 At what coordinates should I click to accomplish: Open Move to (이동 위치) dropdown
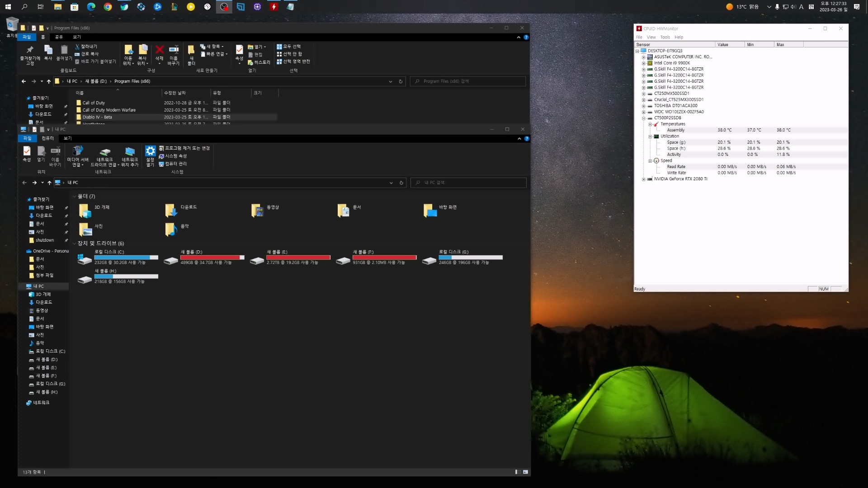pos(128,61)
